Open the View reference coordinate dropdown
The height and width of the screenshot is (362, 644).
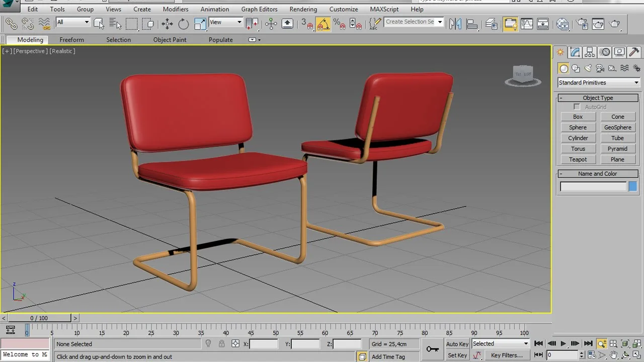(225, 22)
